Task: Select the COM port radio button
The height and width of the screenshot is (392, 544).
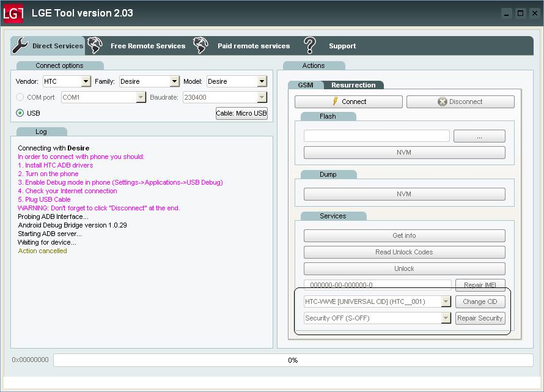Action: (x=20, y=97)
